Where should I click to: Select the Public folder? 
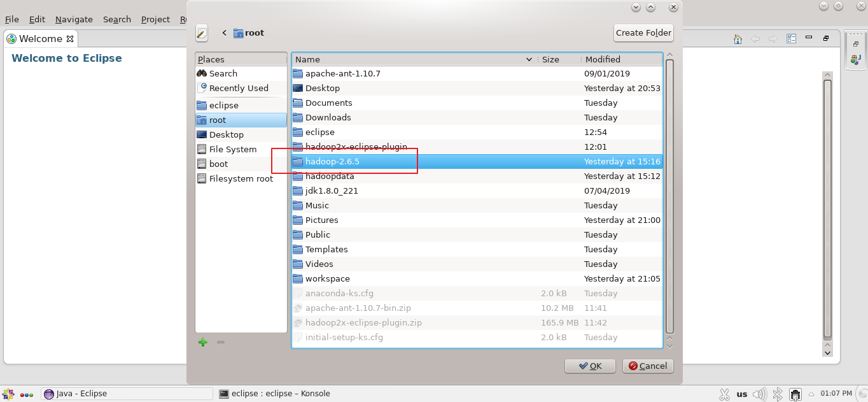click(477, 234)
